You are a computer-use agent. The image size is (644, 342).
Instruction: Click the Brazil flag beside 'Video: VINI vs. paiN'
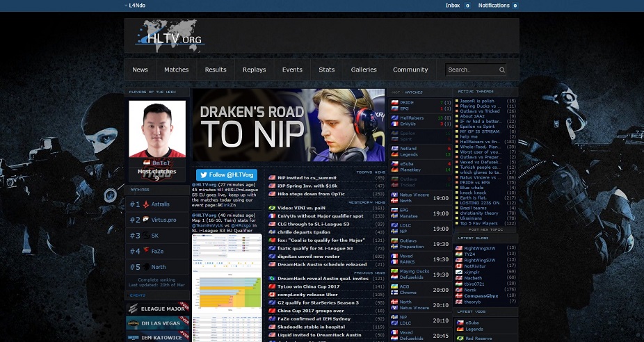(x=272, y=208)
